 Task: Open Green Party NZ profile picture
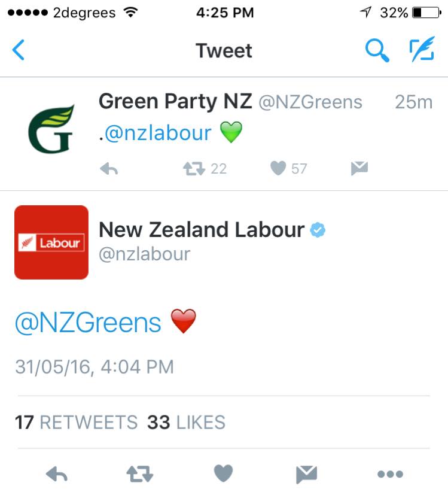51,128
